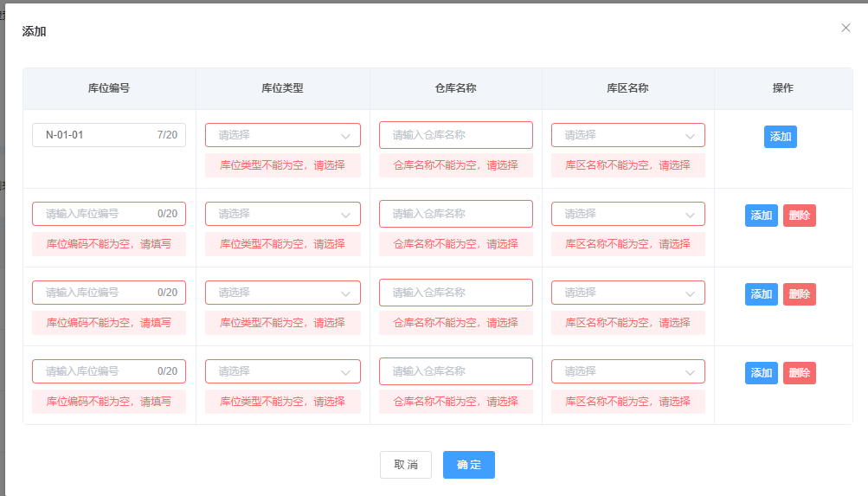Viewport: 868px width, 496px height.
Task: Click third row 库位类型不能为空 error message
Action: 283,323
